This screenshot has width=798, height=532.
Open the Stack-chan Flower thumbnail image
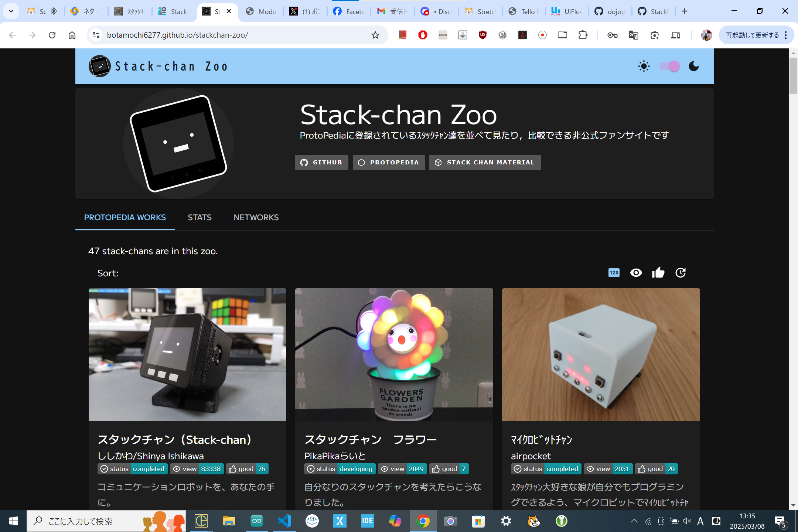[394, 355]
